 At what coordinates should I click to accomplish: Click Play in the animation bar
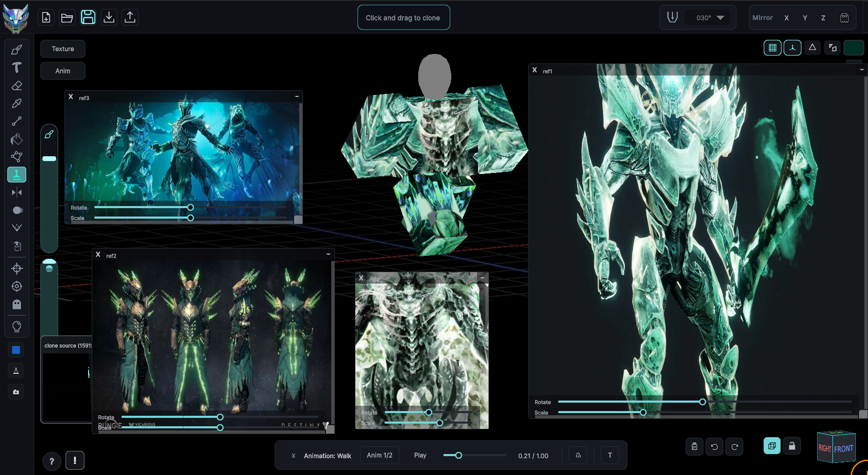420,455
